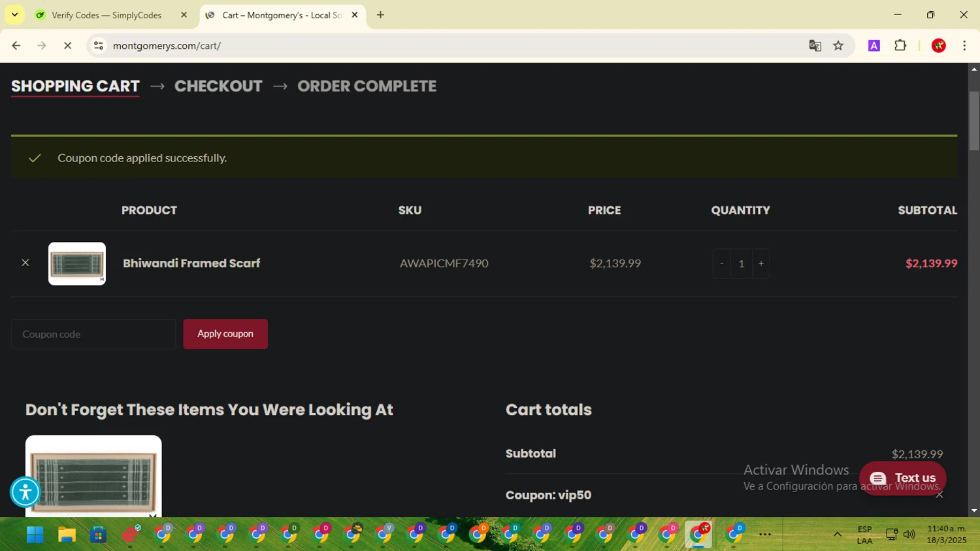Remove Bhiwandi Framed Scarf from cart
Viewport: 980px width, 551px height.
pos(25,263)
